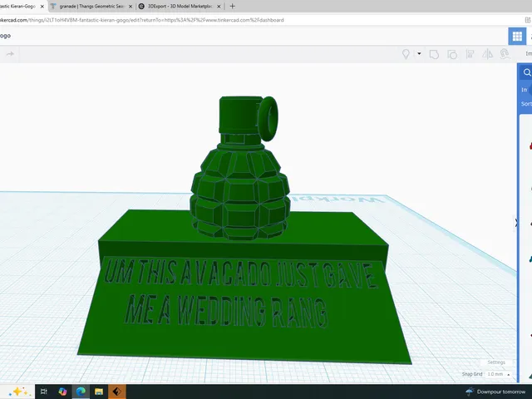
Task: Open the Windows Task View icon
Action: (x=44, y=392)
